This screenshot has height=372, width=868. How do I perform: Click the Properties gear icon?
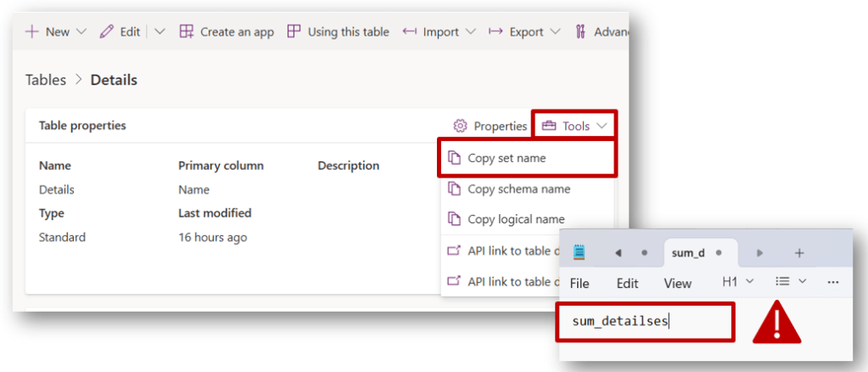461,126
